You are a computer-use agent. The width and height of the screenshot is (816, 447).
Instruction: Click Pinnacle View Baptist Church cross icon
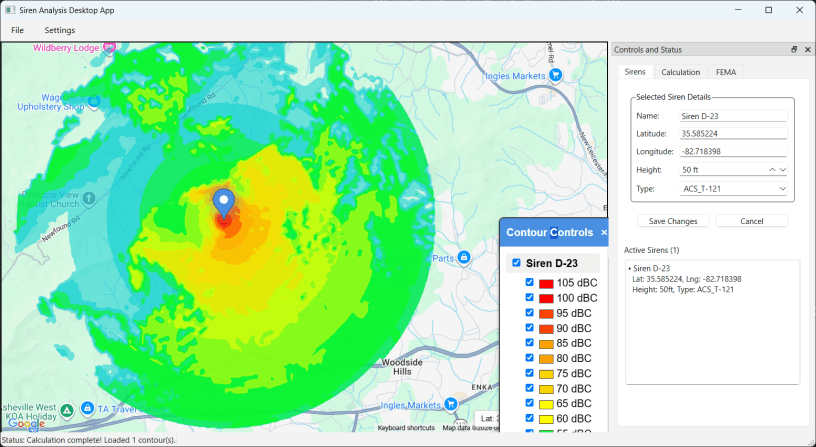pos(89,198)
